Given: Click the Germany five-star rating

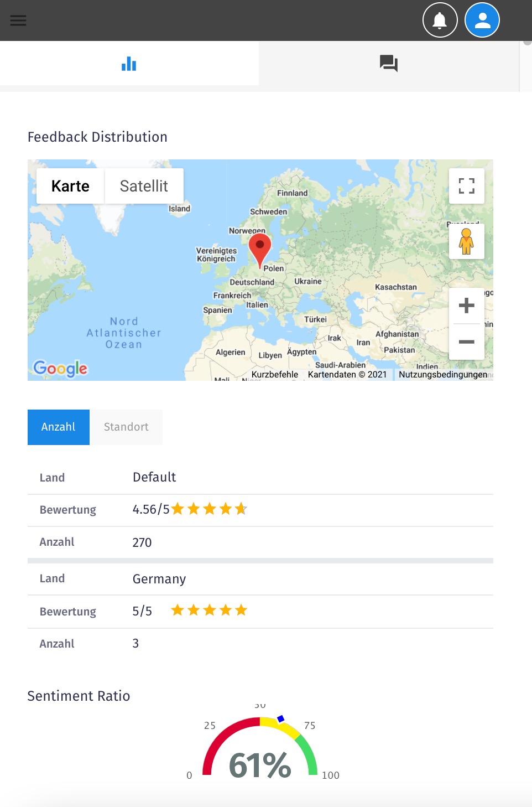Looking at the screenshot, I should click(209, 611).
